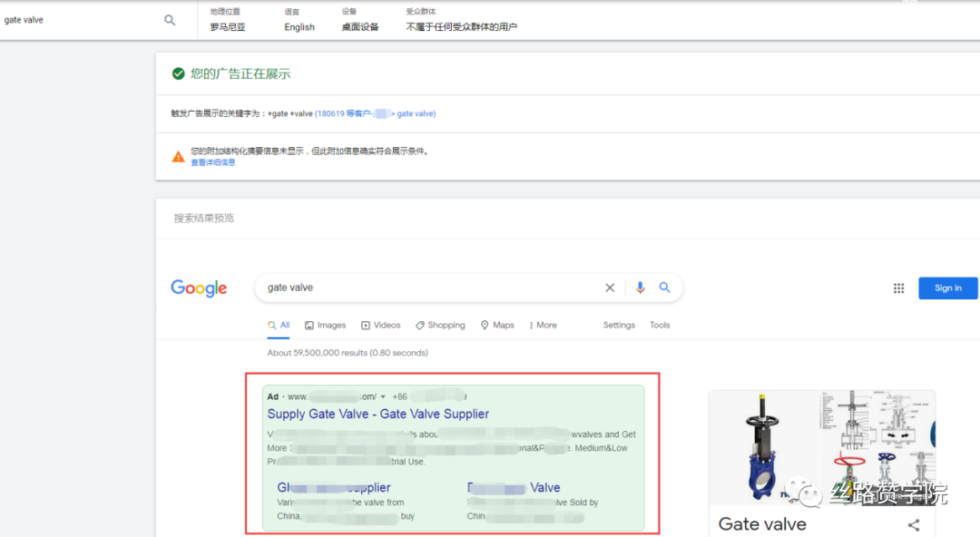Click the voice search microphone icon
Viewport: 980px width, 537px height.
coord(640,287)
